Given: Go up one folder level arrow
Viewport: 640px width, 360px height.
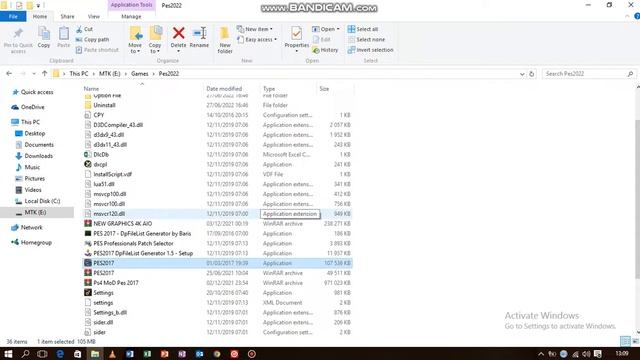Looking at the screenshot, I should (44, 74).
